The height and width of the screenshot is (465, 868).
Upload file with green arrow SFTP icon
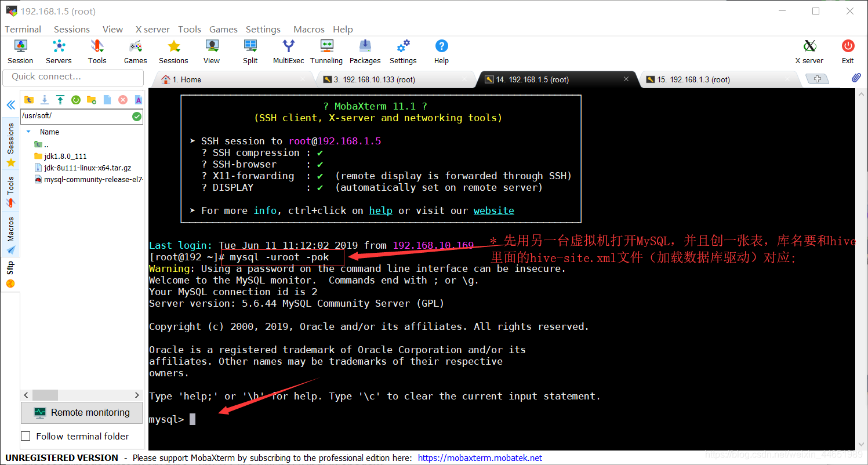[60, 100]
